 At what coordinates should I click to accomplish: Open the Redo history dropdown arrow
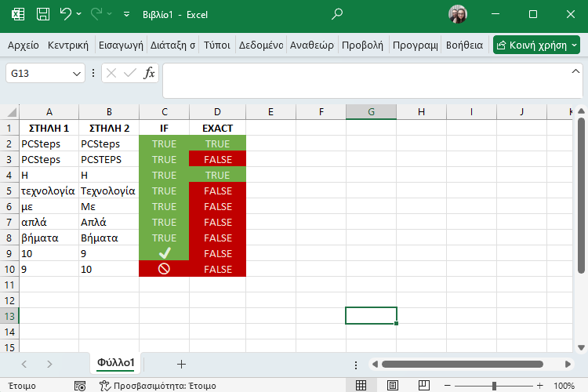[x=110, y=14]
